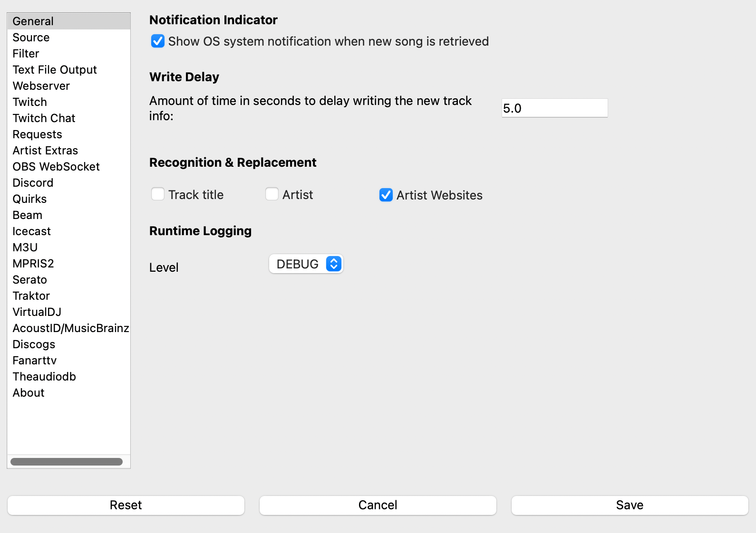Select the Artist Extras section
Image resolution: width=756 pixels, height=533 pixels.
45,151
